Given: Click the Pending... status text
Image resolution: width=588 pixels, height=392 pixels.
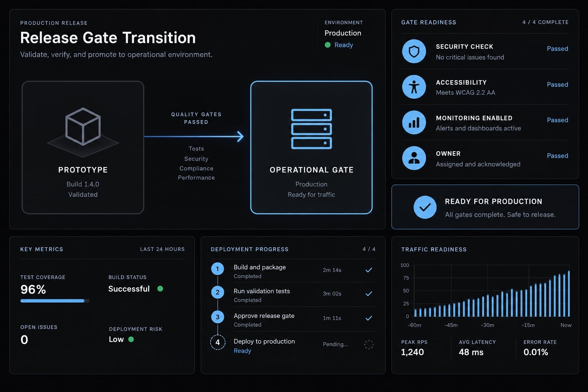Looking at the screenshot, I should coord(335,344).
